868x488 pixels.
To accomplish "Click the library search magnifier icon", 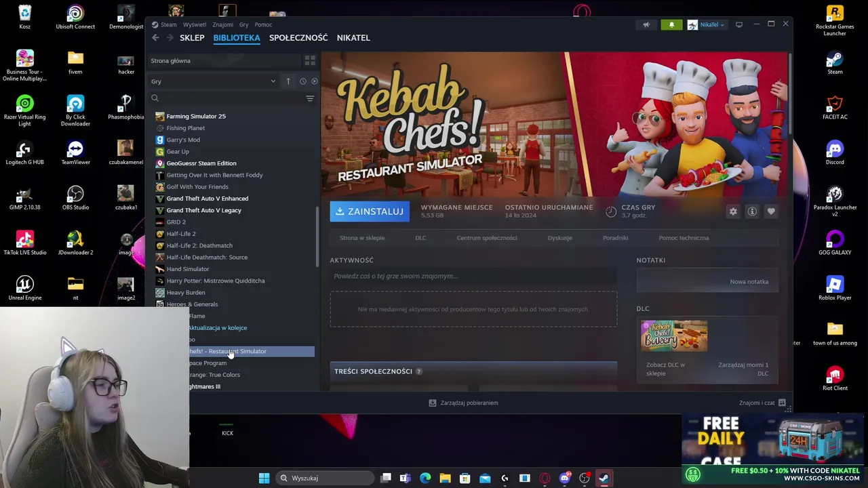I will click(x=155, y=98).
